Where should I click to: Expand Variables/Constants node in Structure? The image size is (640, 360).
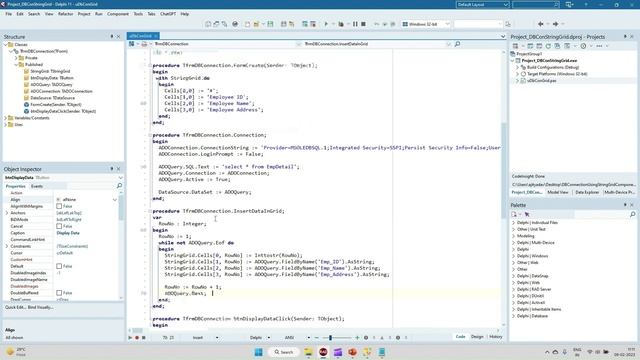[x=6, y=118]
